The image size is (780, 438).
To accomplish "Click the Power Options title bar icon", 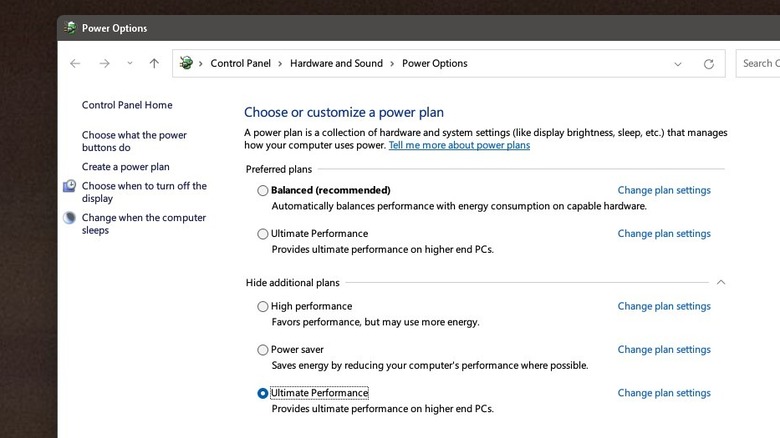I will pos(70,28).
